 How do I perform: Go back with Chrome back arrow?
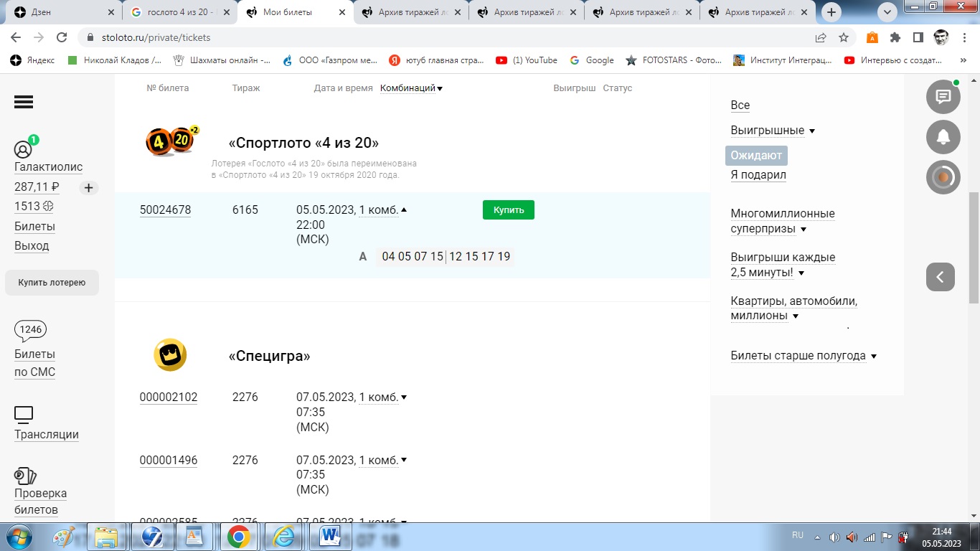(16, 37)
